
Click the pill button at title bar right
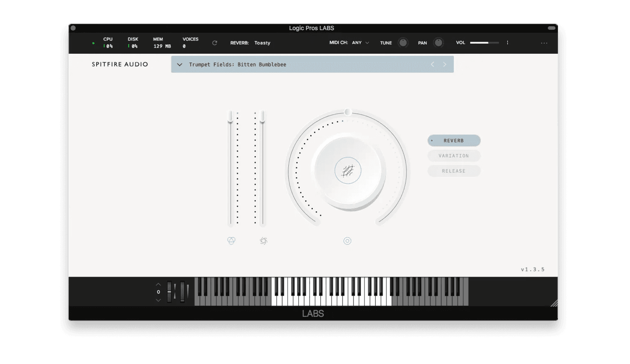[x=552, y=28]
